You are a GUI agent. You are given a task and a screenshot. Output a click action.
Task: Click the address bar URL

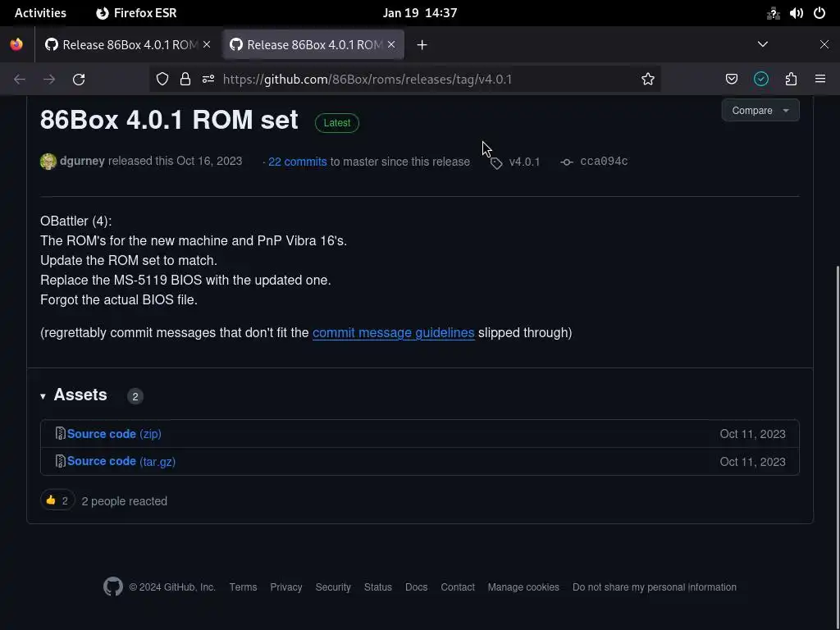pos(367,80)
